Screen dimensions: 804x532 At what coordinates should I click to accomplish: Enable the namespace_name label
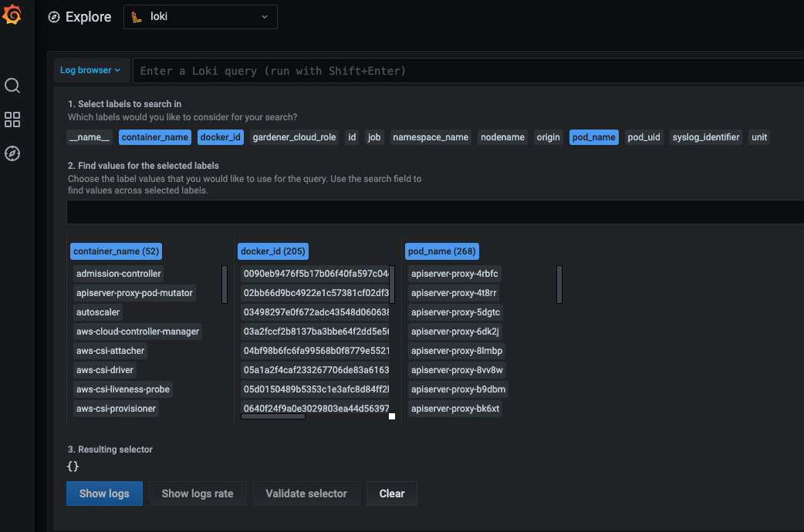tap(431, 137)
